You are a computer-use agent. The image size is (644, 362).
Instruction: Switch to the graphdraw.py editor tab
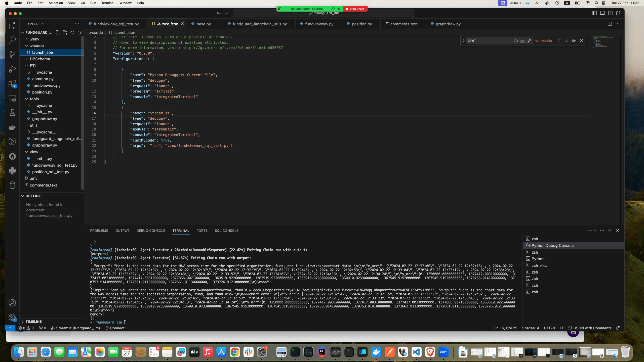pyautogui.click(x=448, y=24)
